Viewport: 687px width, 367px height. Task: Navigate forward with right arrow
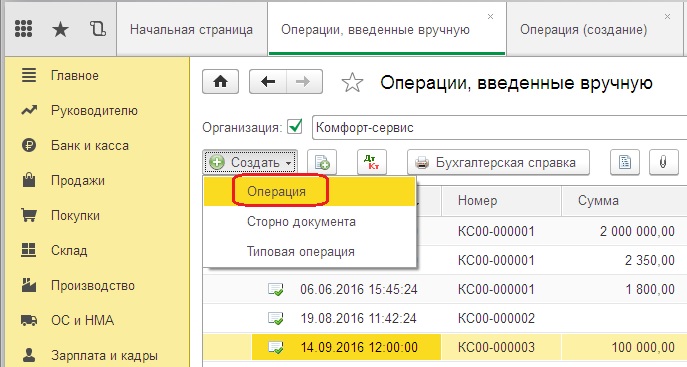point(305,81)
